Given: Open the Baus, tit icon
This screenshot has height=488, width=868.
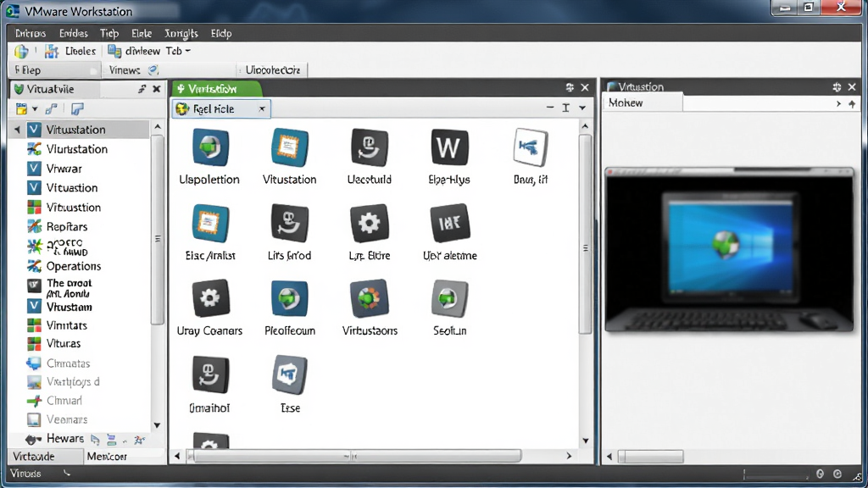Looking at the screenshot, I should 531,147.
